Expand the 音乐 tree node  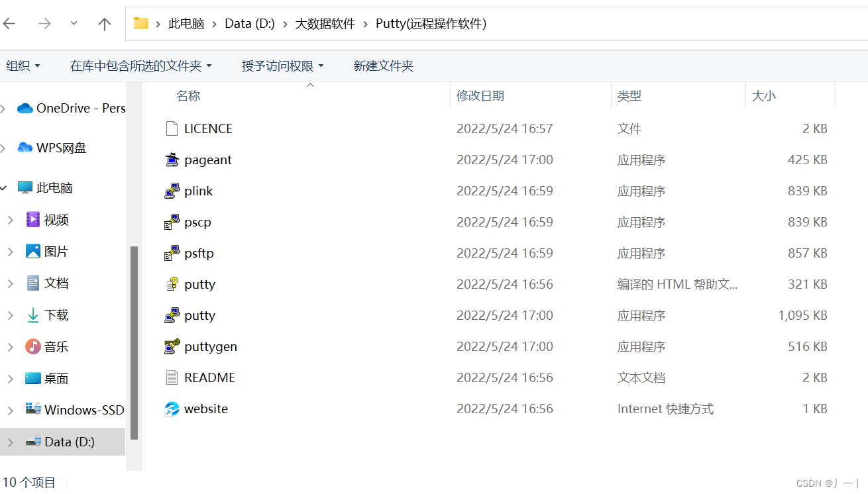pos(10,347)
